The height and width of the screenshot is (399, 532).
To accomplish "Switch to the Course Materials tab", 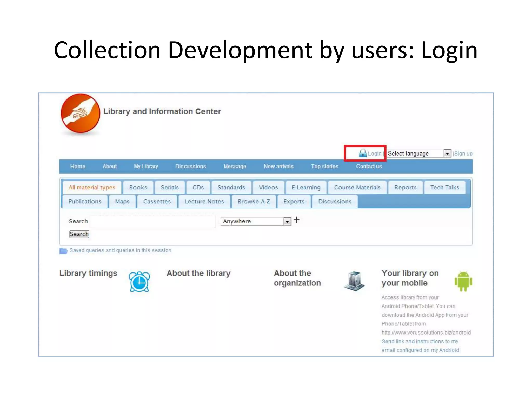I will click(357, 188).
